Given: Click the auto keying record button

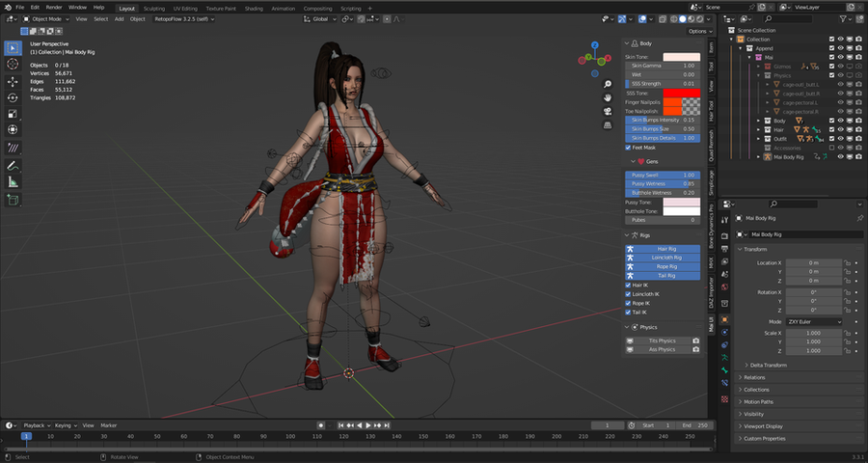Looking at the screenshot, I should (320, 425).
